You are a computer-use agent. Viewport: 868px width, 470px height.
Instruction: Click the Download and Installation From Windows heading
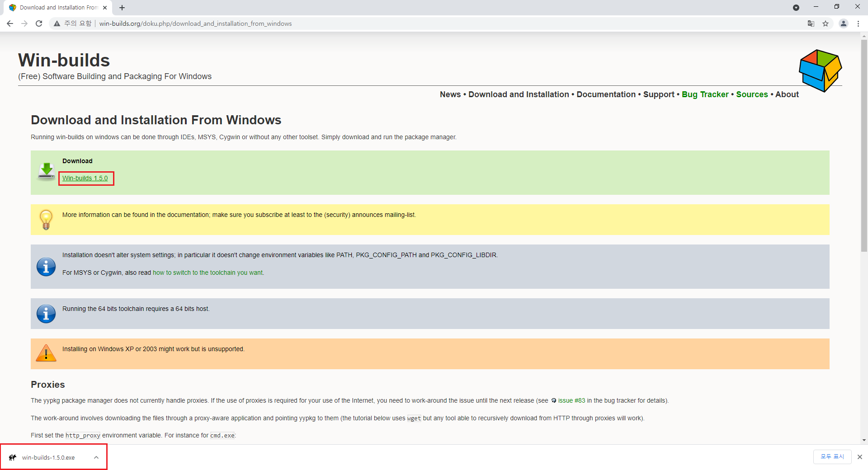tap(156, 120)
